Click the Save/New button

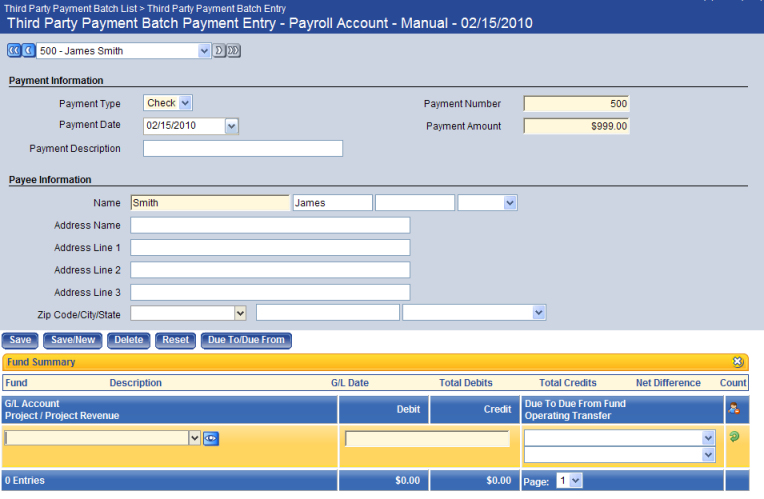tap(76, 340)
